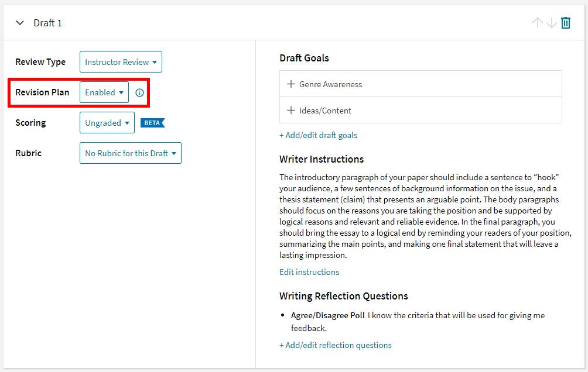Image resolution: width=588 pixels, height=372 pixels.
Task: Click Edit instructions under Writer Instructions
Action: pyautogui.click(x=309, y=271)
